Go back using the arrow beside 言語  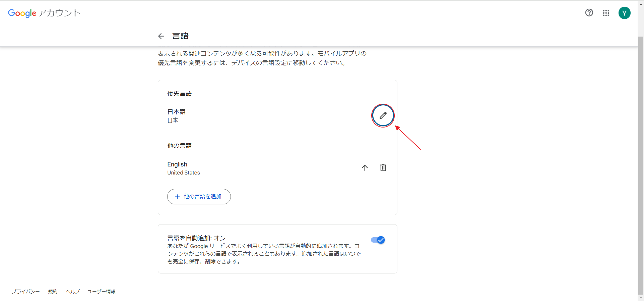click(161, 36)
